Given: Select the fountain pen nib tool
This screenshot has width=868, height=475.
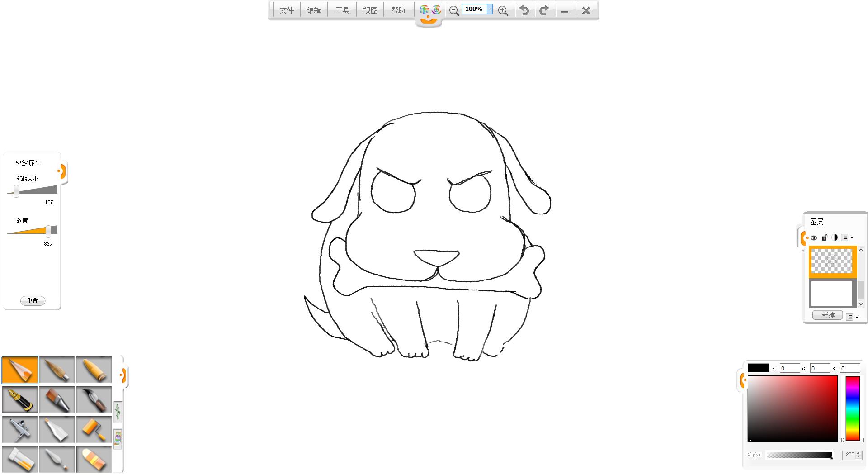Looking at the screenshot, I should click(20, 399).
